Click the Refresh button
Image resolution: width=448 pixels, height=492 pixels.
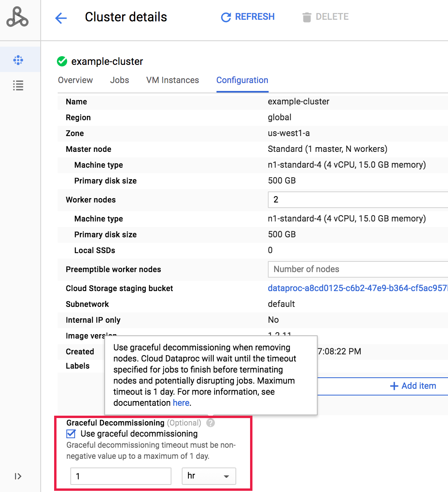click(x=248, y=17)
